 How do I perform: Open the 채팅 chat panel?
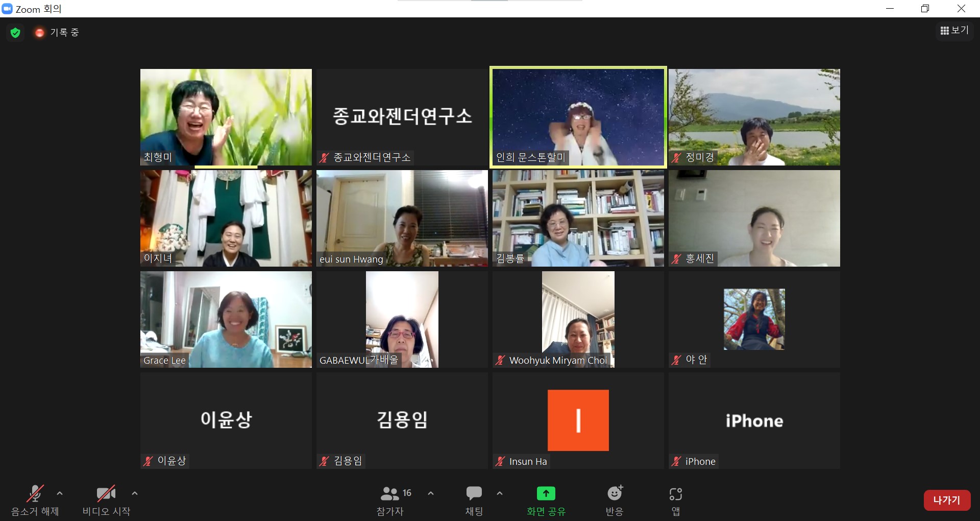click(x=474, y=501)
